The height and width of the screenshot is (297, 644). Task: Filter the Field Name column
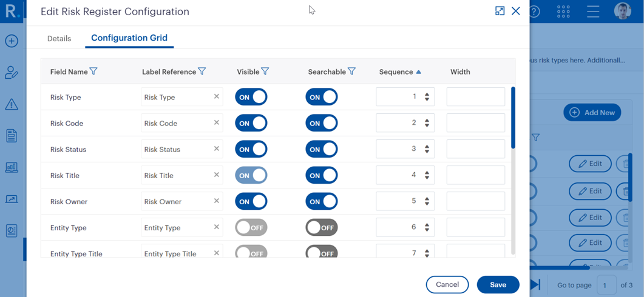(93, 72)
